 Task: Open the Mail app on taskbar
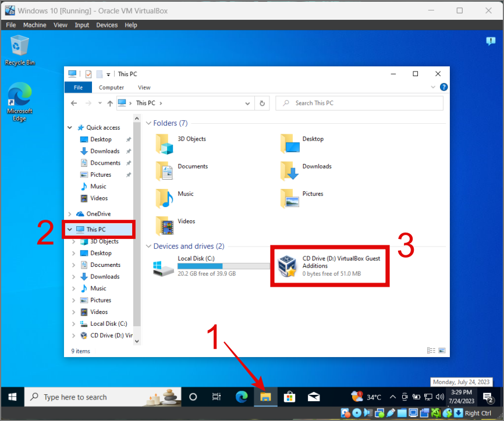click(x=313, y=397)
